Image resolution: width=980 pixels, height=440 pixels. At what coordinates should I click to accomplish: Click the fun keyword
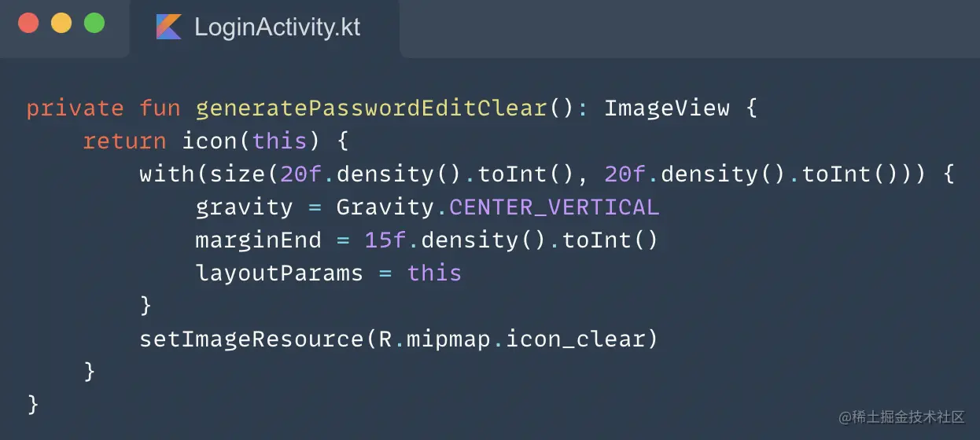tap(160, 108)
